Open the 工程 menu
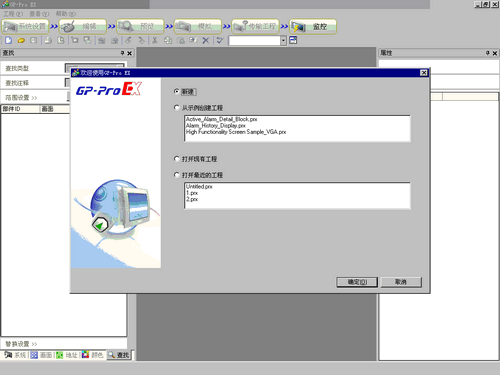This screenshot has height=375, width=500. point(13,14)
